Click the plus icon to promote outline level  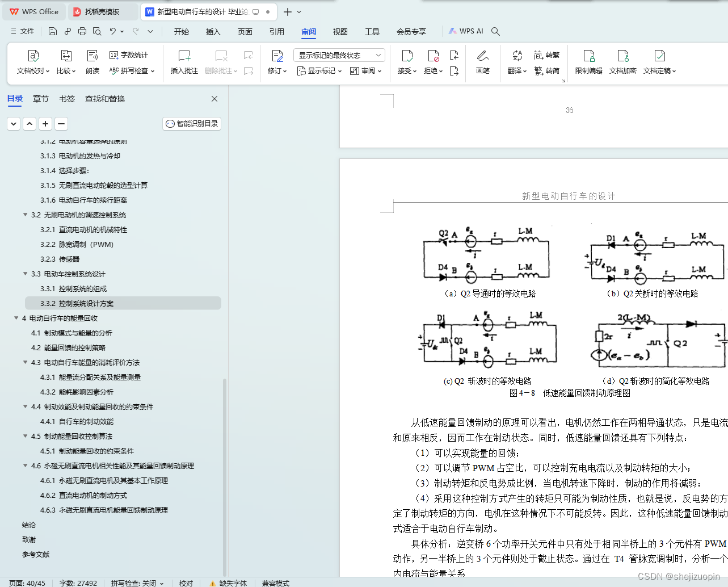tap(45, 123)
